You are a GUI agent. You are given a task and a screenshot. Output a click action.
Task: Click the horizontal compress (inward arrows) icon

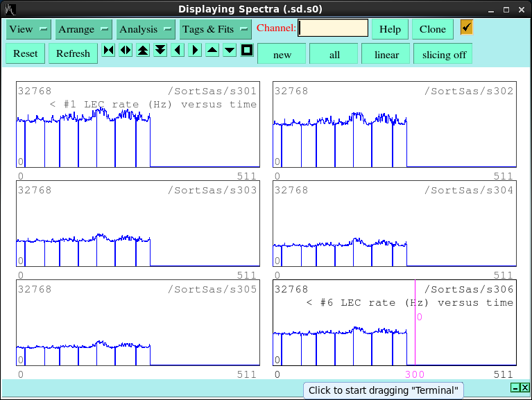pos(108,51)
